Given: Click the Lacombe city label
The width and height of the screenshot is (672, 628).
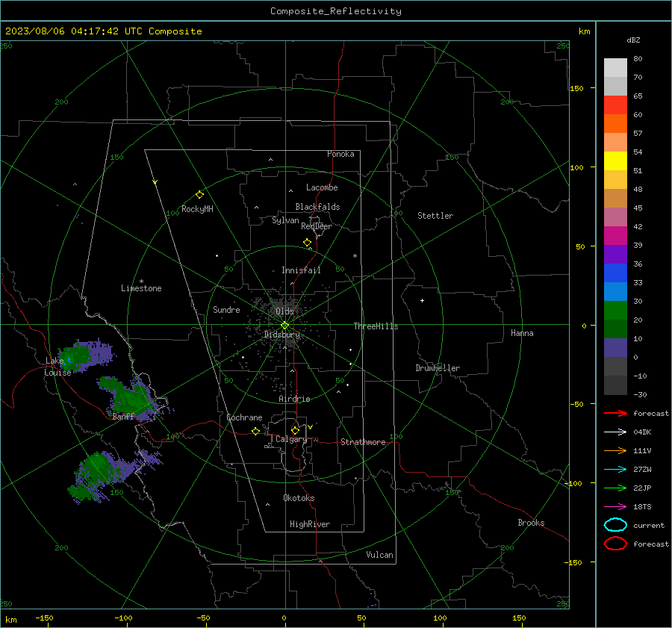Looking at the screenshot, I should click(x=321, y=187).
